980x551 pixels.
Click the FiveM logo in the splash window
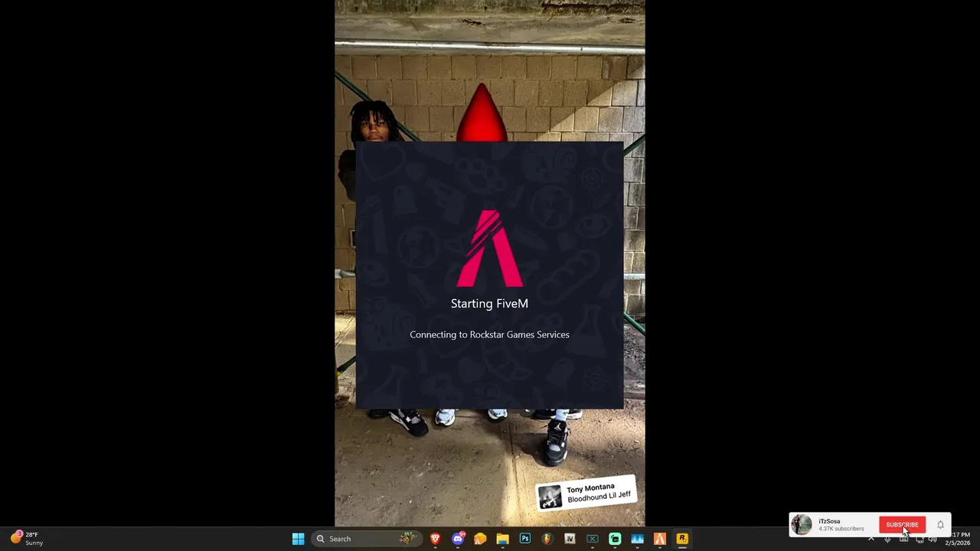click(489, 248)
